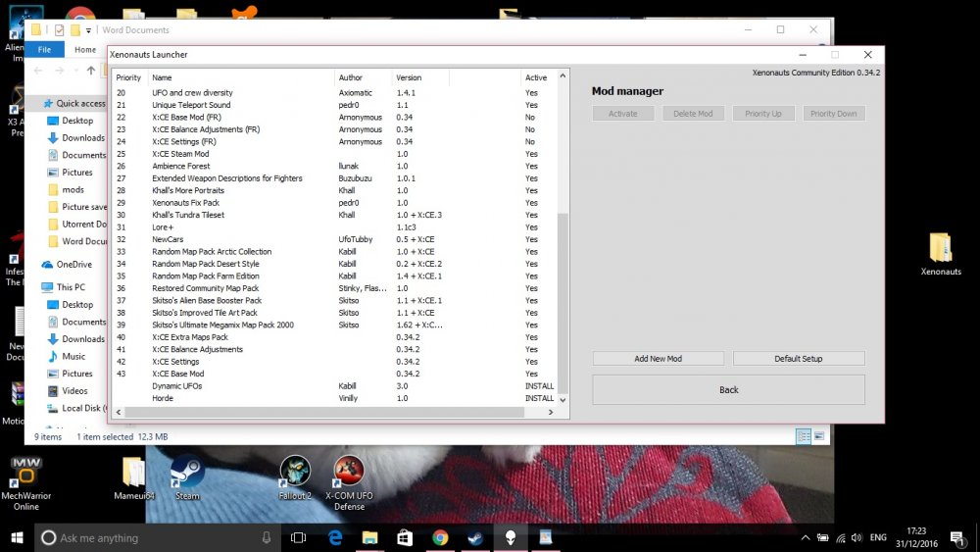Switch Explorer to large icons view
This screenshot has height=552, width=980.
pyautogui.click(x=818, y=435)
